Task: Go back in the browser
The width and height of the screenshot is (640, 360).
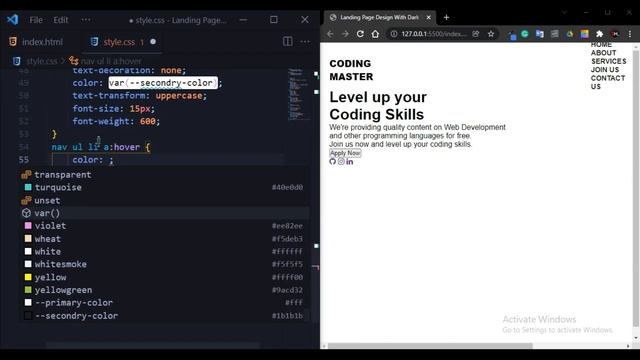Action: (330, 34)
